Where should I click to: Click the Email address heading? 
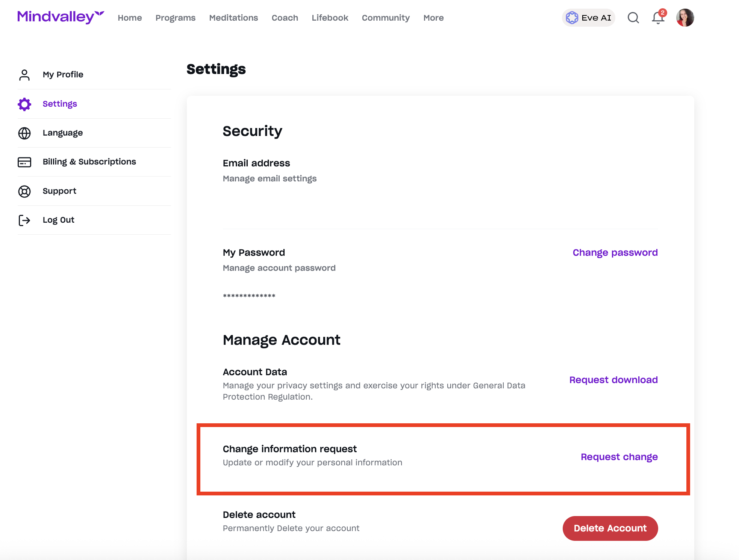point(256,163)
